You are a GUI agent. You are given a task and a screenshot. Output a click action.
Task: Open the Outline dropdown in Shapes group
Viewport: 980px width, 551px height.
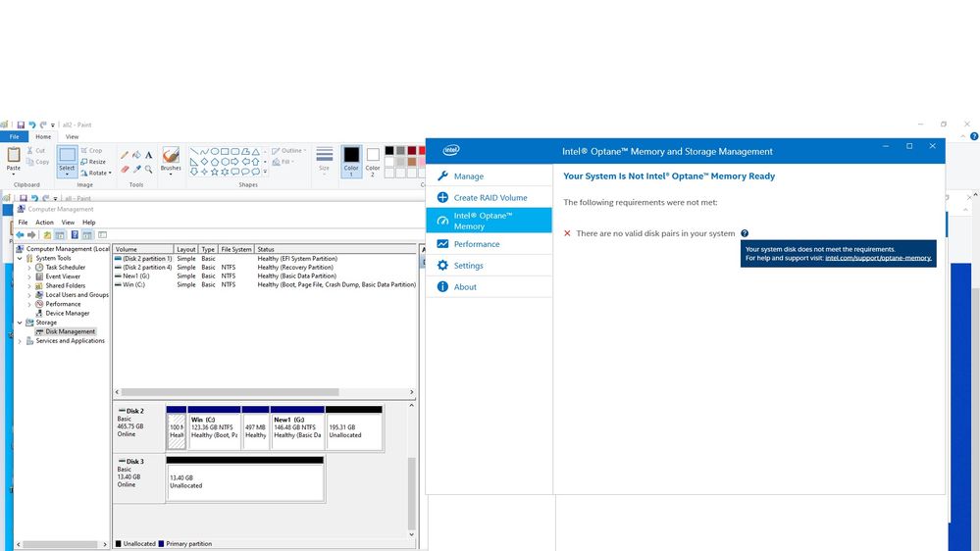point(288,151)
